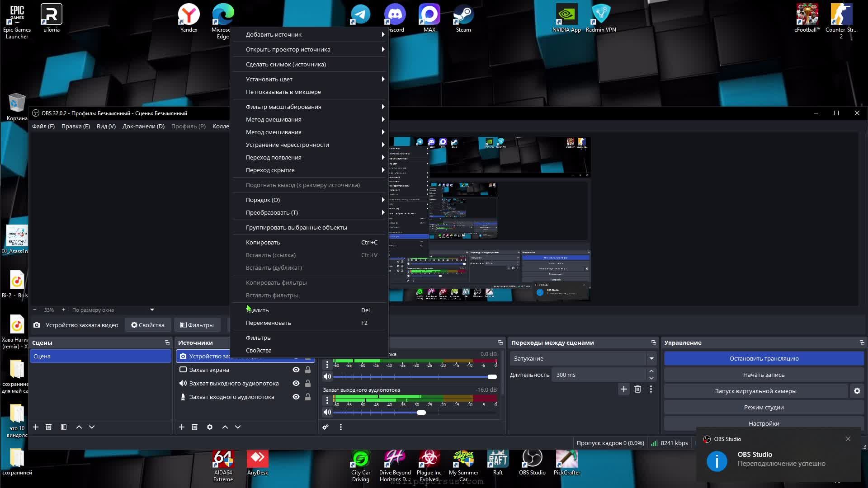Choose Копировать in context menu
Image resolution: width=868 pixels, height=488 pixels.
click(310, 242)
